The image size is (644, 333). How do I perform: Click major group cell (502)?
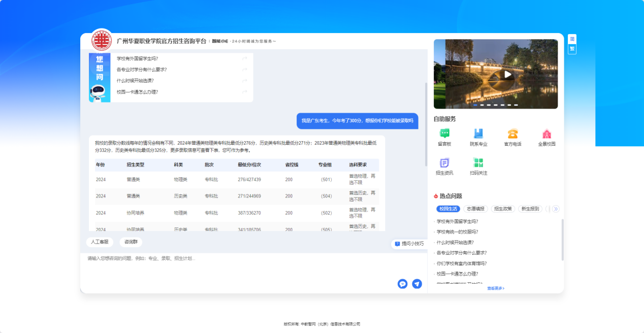[x=327, y=213]
